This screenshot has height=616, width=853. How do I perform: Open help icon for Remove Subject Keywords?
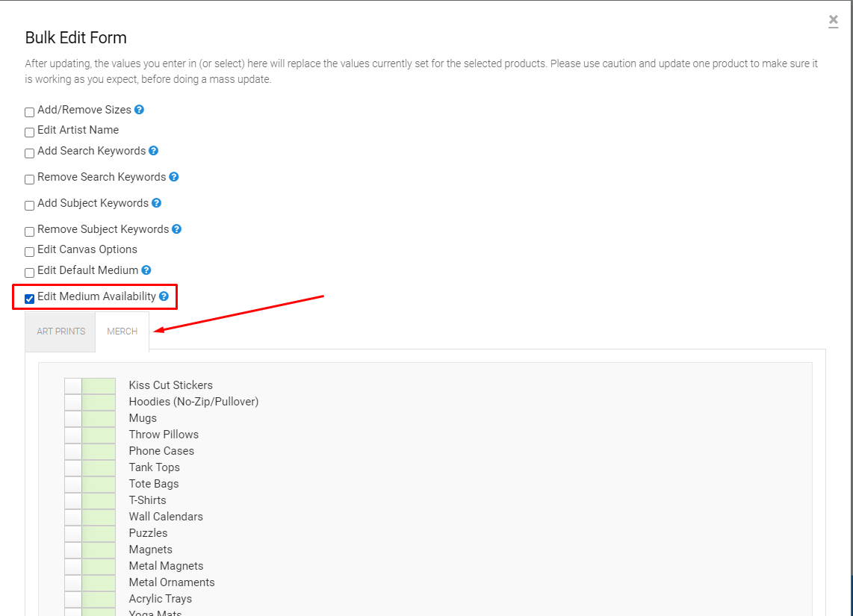pos(176,229)
